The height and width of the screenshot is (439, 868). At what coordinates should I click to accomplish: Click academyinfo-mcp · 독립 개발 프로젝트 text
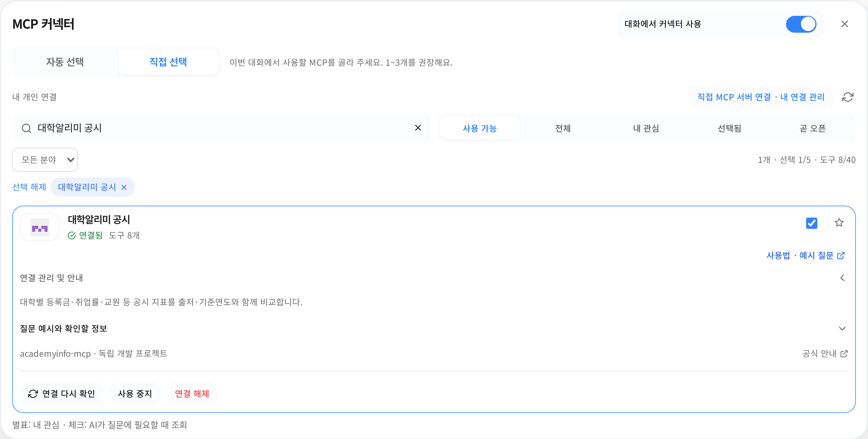(x=94, y=354)
